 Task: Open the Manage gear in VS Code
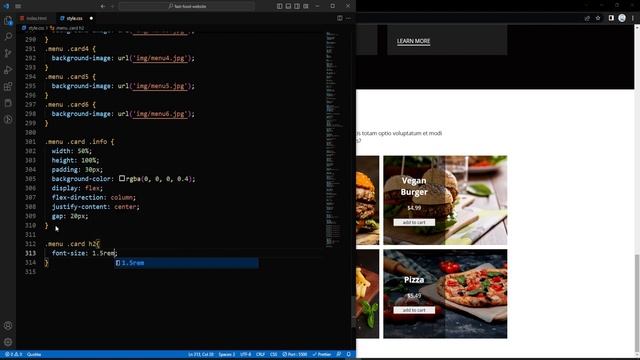pyautogui.click(x=8, y=342)
